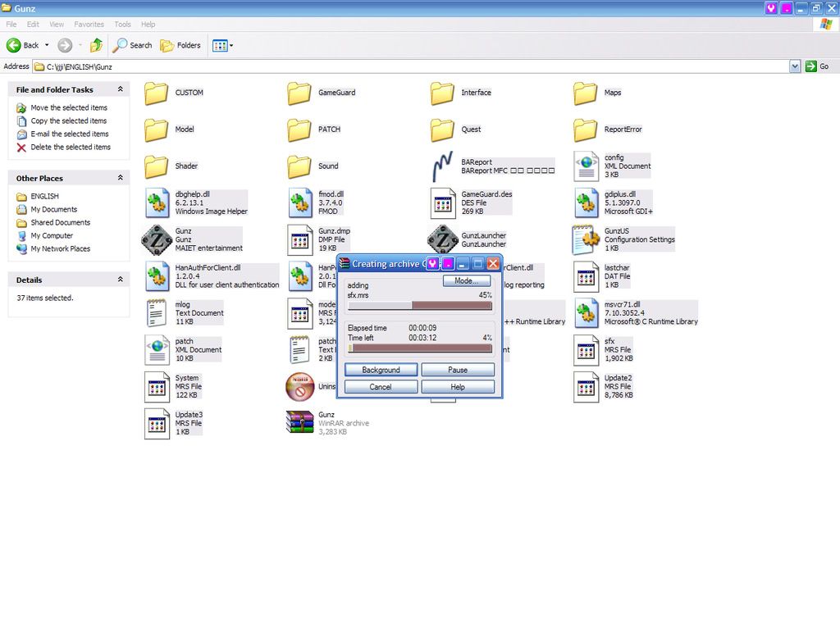Select the BAReport application icon
Screen dimensions: 840x637
(x=444, y=166)
